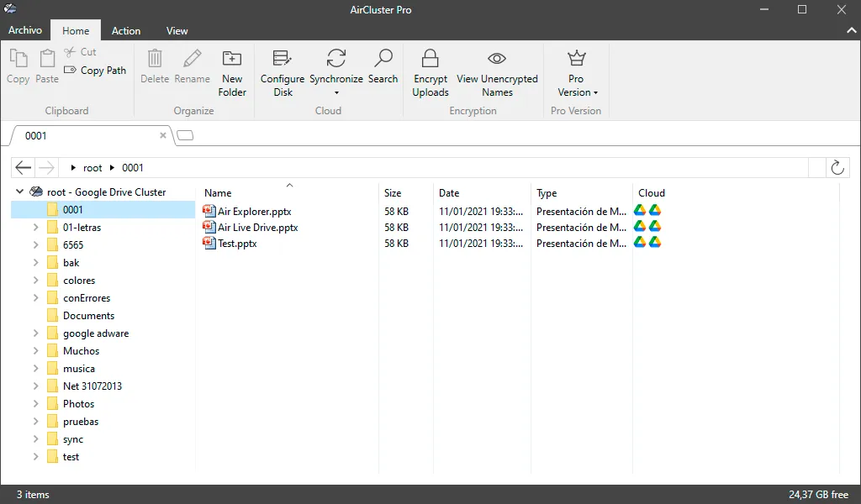
Task: Click the Rename pencil icon
Action: point(193,58)
